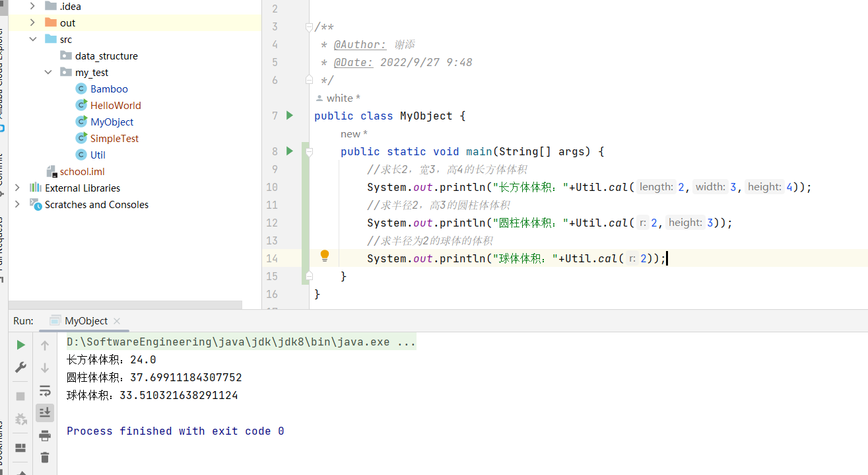Open MyObject in the project tree

click(x=112, y=122)
